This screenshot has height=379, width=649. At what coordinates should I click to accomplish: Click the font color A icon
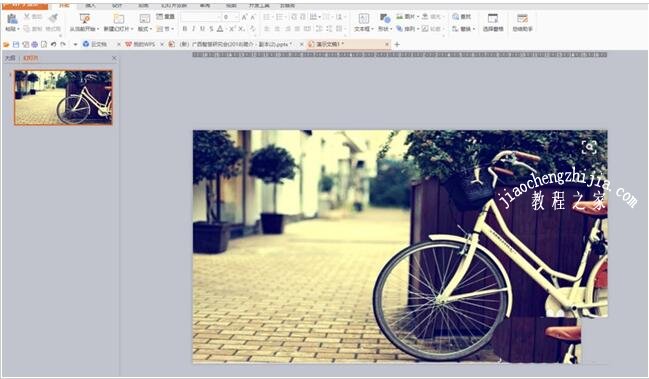[x=220, y=29]
